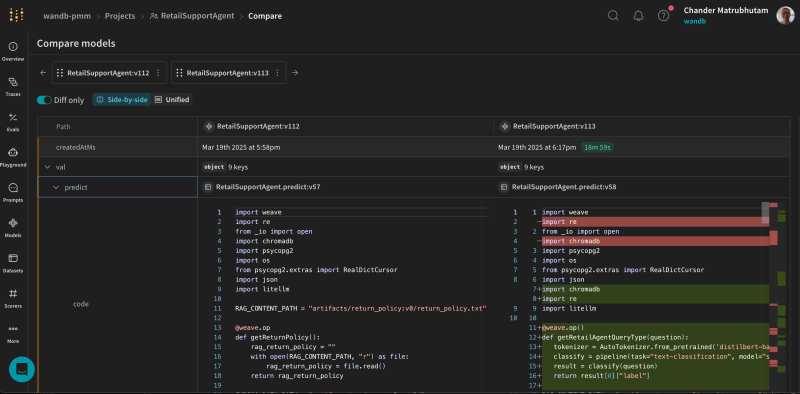
Task: Click the left arrow before model chips
Action: pos(43,72)
